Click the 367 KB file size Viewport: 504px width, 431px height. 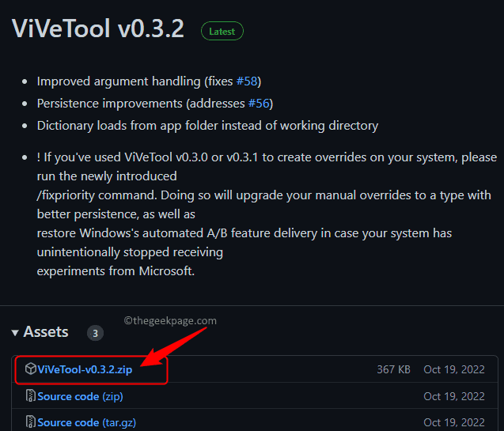tap(393, 369)
